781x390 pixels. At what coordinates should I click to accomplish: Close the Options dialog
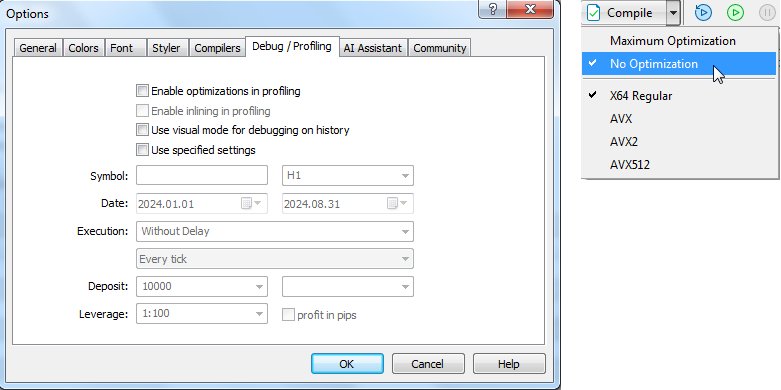coord(530,9)
